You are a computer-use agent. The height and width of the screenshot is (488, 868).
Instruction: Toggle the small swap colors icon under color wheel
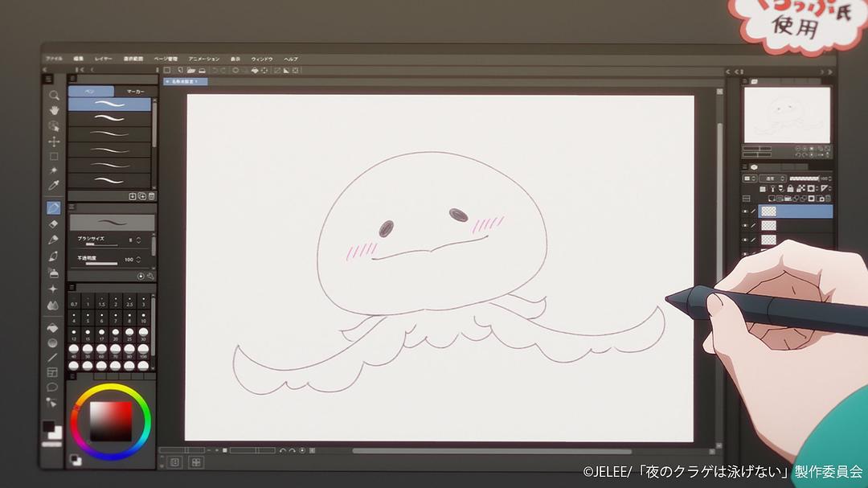[76, 460]
